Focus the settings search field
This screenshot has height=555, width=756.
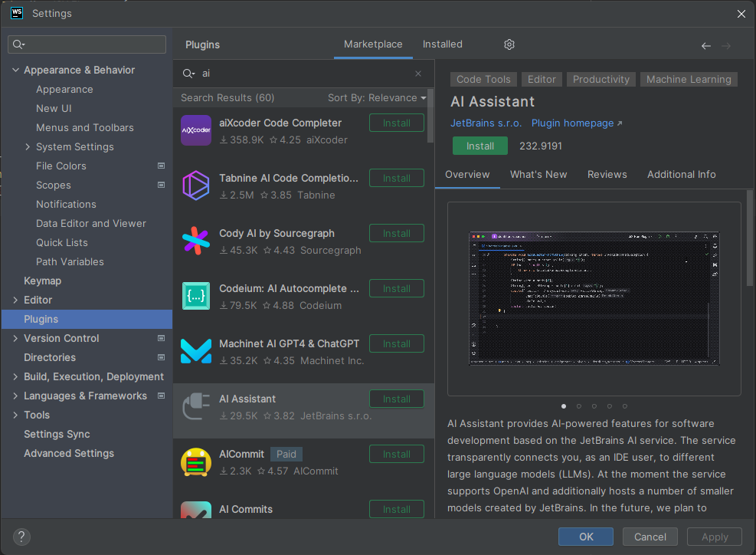87,44
